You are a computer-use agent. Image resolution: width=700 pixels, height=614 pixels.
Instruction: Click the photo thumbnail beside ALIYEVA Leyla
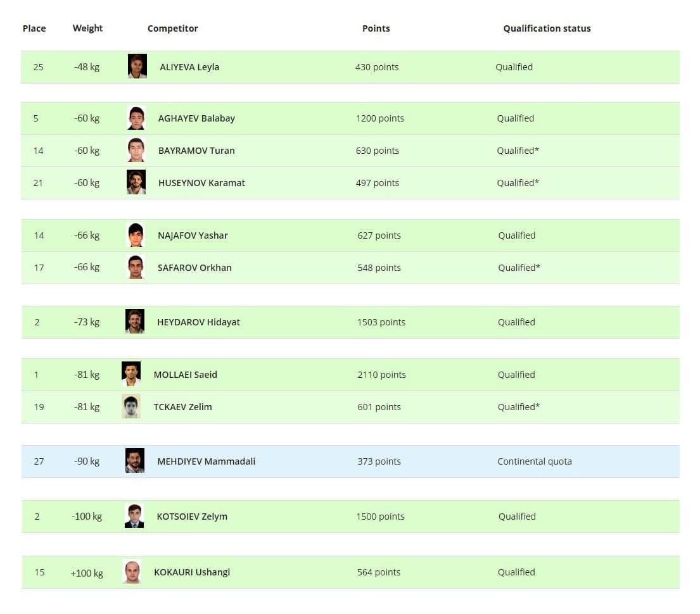(x=137, y=66)
